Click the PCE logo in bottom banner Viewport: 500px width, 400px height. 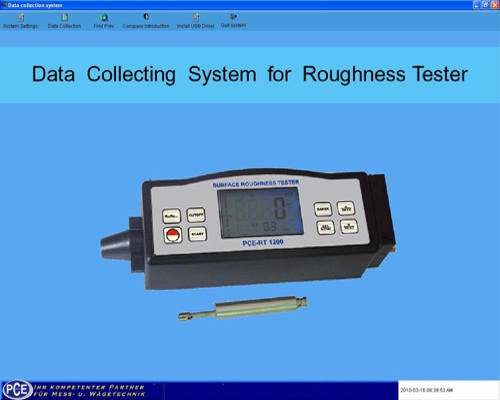pyautogui.click(x=17, y=390)
